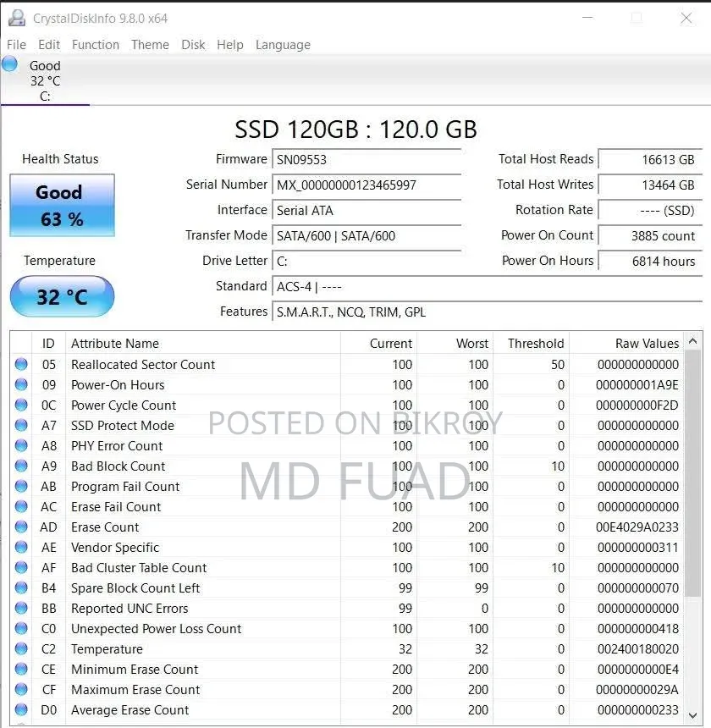The width and height of the screenshot is (711, 728).
Task: Click the scroll down arrow of attribute list
Action: point(693,715)
